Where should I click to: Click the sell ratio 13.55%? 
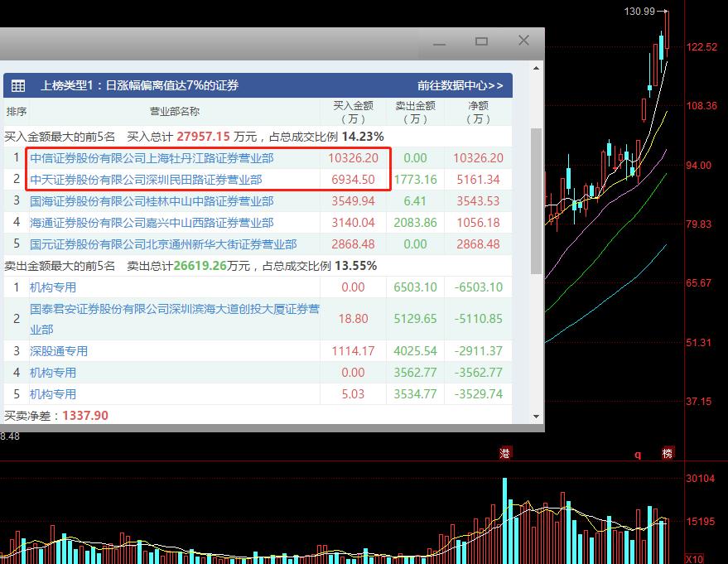point(355,266)
